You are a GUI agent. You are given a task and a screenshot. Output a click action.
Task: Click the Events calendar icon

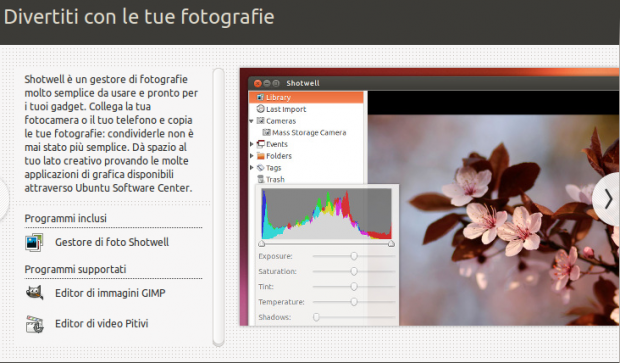tap(260, 144)
